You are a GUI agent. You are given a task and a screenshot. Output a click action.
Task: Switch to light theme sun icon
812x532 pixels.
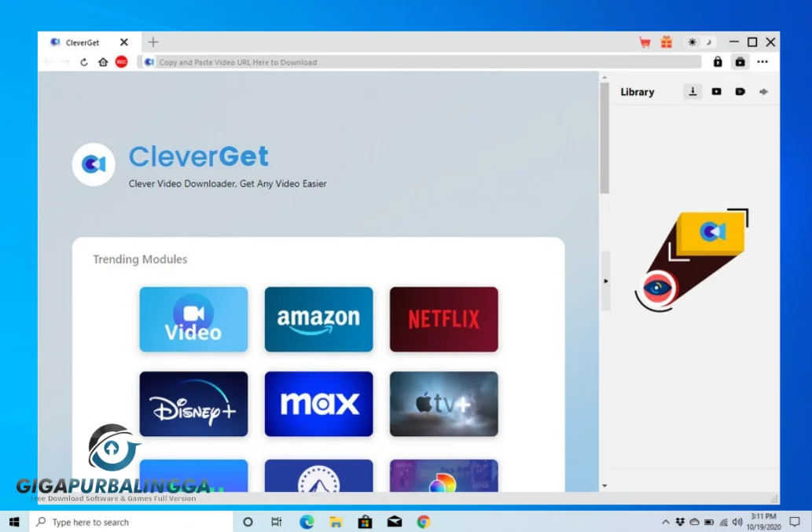pyautogui.click(x=692, y=42)
